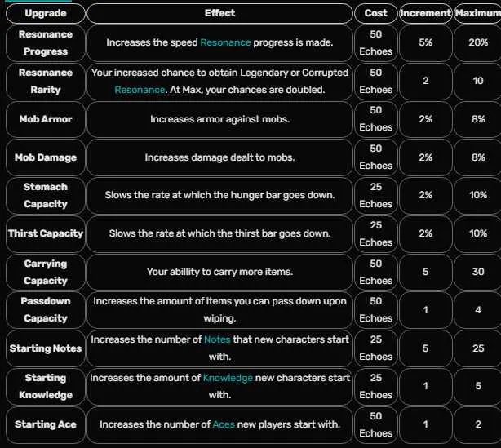The width and height of the screenshot is (501, 448).
Task: Click the Maximum column header
Action: 477,13
